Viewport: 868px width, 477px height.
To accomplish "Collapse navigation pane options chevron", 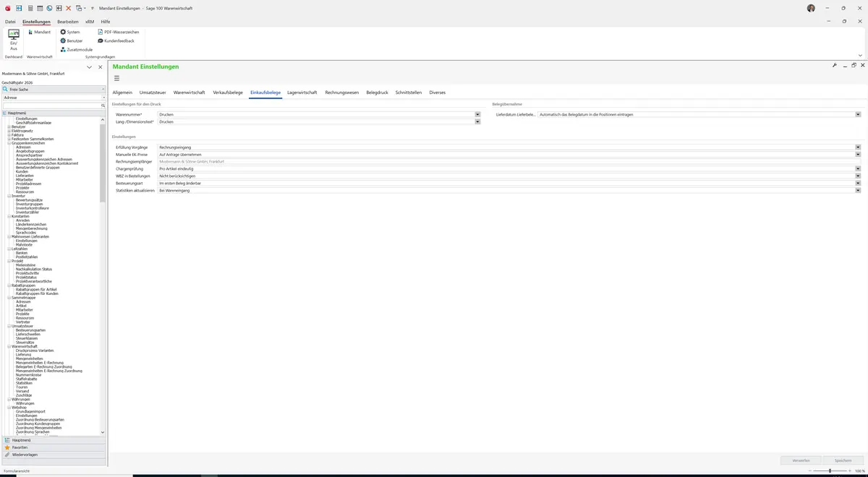I will [89, 67].
